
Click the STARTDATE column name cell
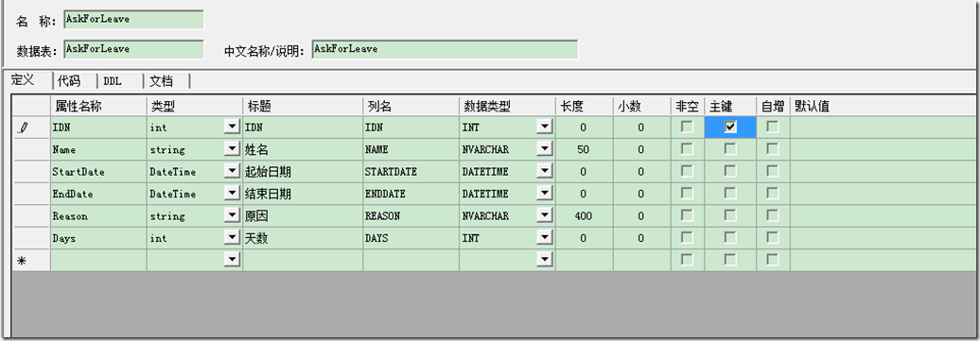[411, 172]
